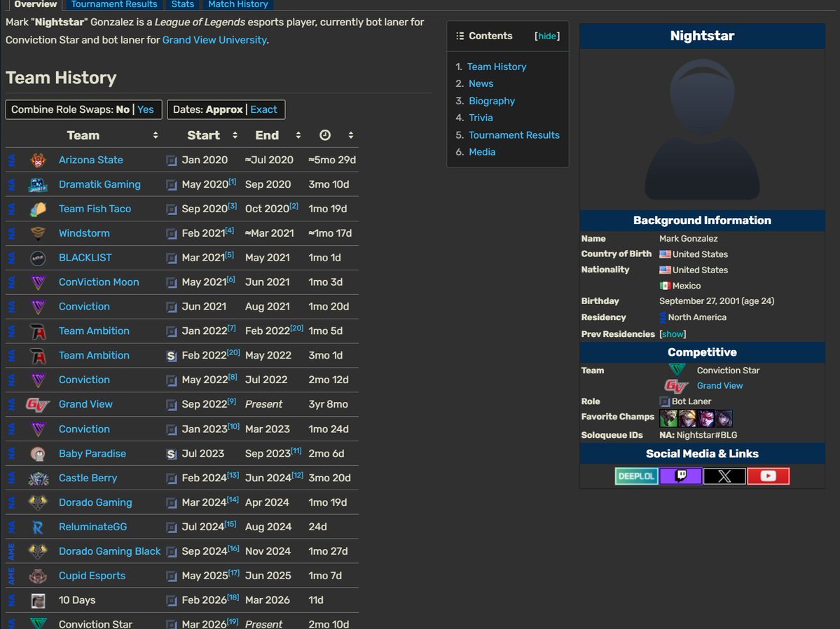Viewport: 840px width, 629px height.
Task: Sort table by Team column
Action: [155, 135]
